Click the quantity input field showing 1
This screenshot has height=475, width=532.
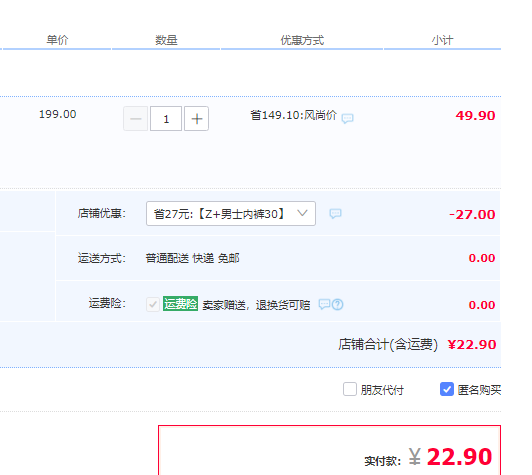coord(166,119)
